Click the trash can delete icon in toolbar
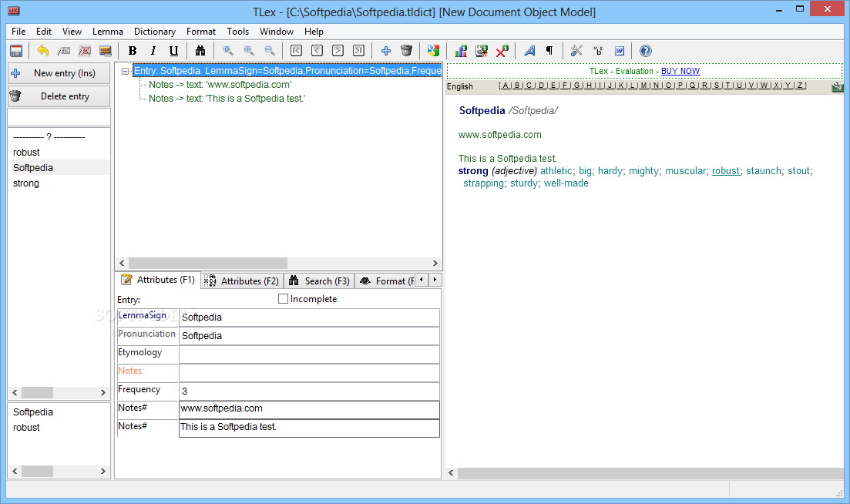Image resolution: width=850 pixels, height=504 pixels. [407, 51]
